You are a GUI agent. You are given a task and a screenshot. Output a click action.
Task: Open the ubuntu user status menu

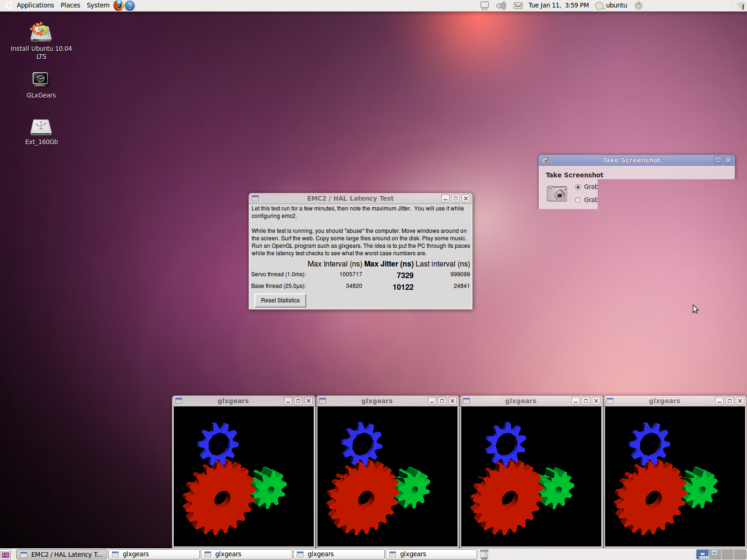[x=612, y=6]
